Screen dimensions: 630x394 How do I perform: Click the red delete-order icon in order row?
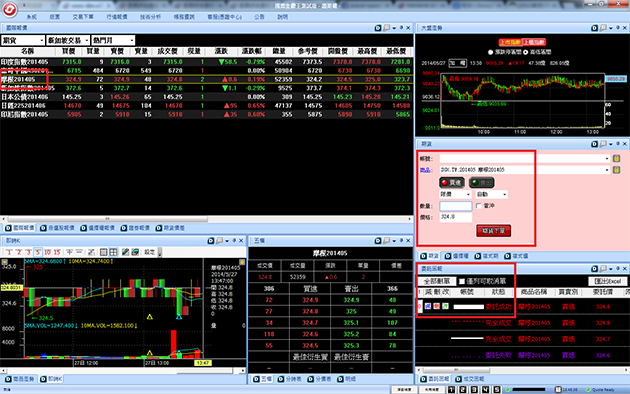click(437, 306)
